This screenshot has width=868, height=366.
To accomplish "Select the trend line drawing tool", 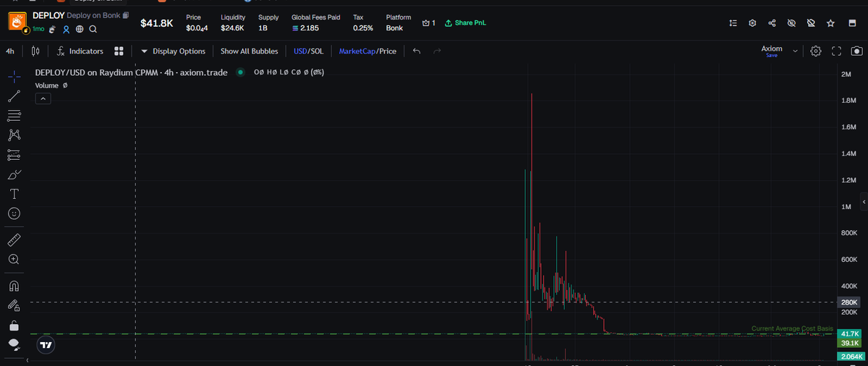I will (14, 95).
